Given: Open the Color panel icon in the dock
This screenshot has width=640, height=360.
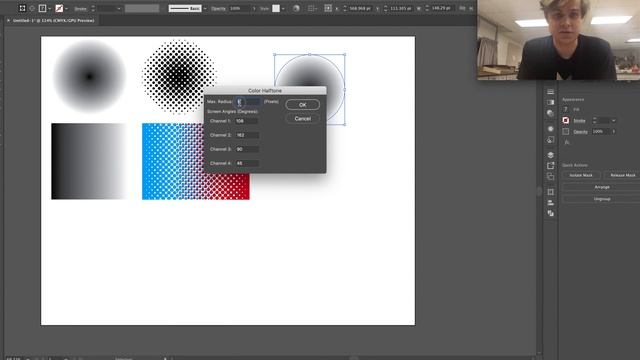Looking at the screenshot, I should [x=551, y=113].
